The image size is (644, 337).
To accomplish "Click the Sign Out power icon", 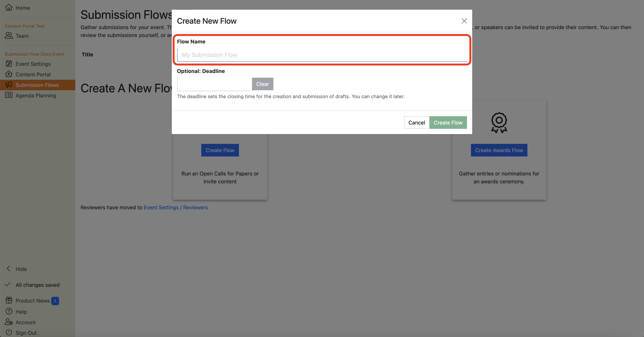I will (9, 332).
